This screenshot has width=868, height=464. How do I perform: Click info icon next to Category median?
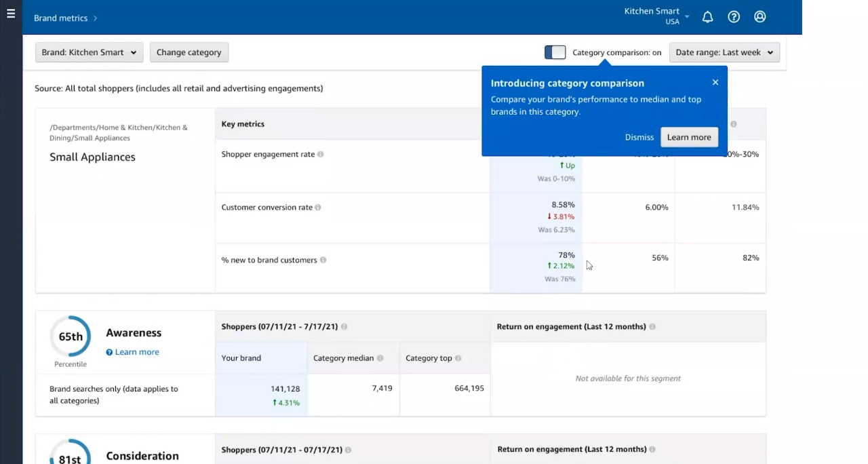(x=380, y=358)
